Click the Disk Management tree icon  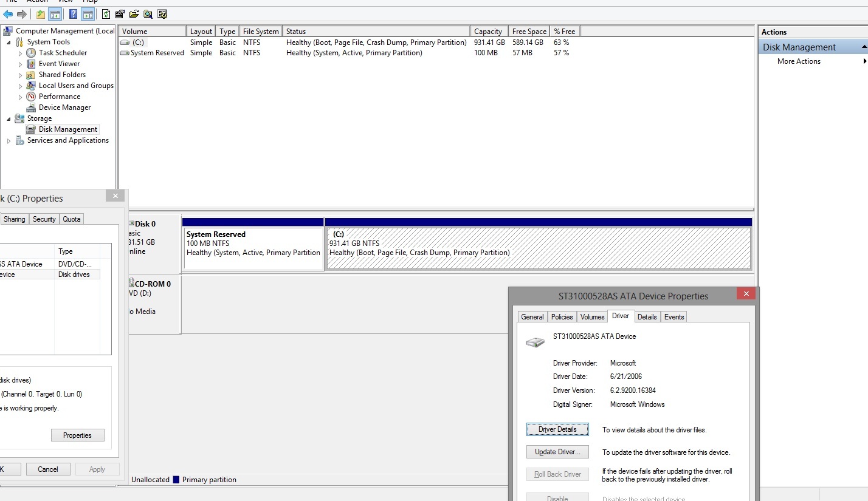(x=31, y=129)
